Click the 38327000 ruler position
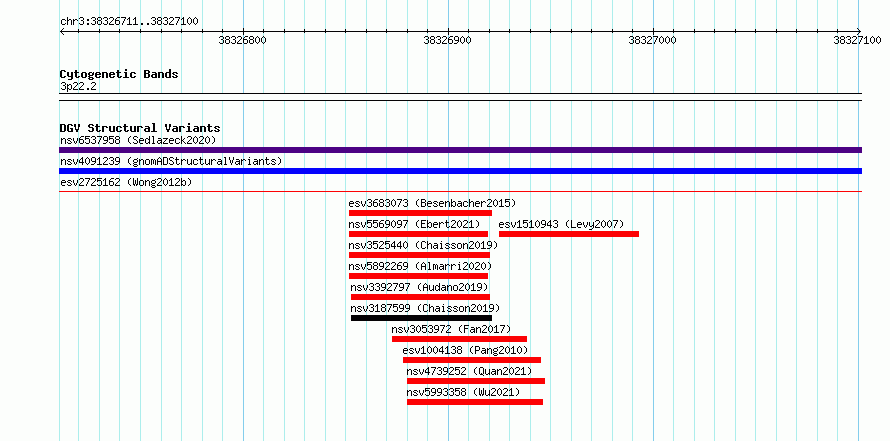This screenshot has width=890, height=441. point(653,40)
